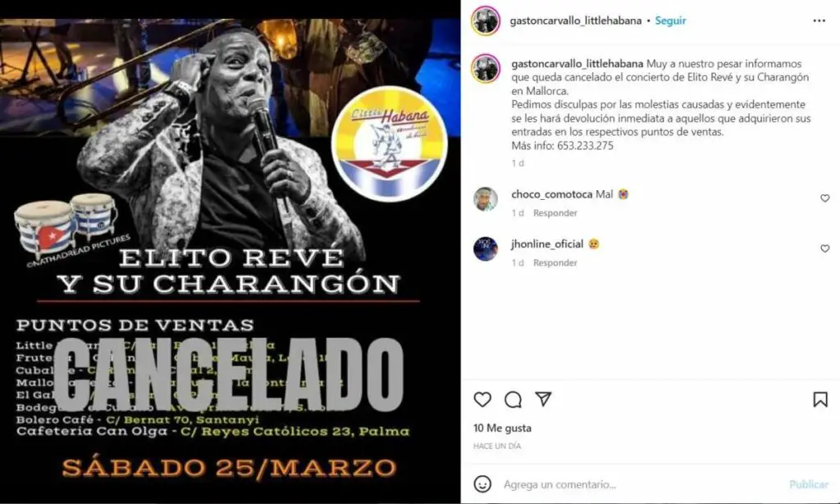840x504 pixels.
Task: Share post via paper plane icon
Action: (x=543, y=399)
